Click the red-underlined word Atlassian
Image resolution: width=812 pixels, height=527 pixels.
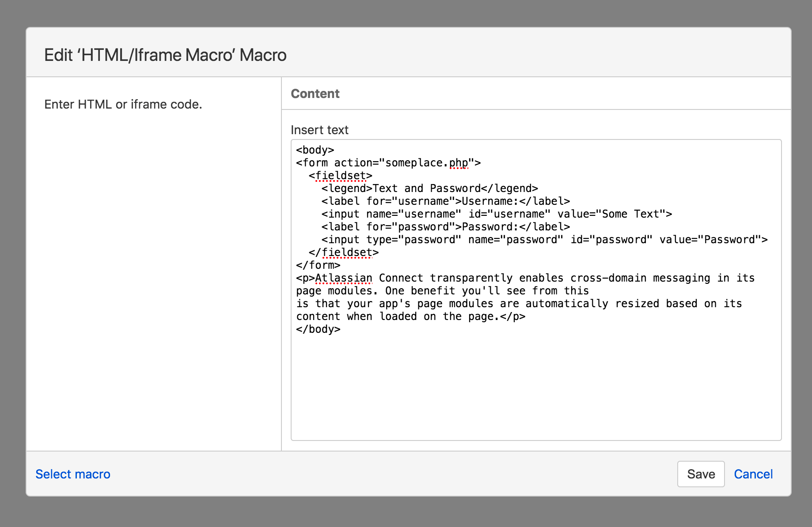(x=344, y=278)
